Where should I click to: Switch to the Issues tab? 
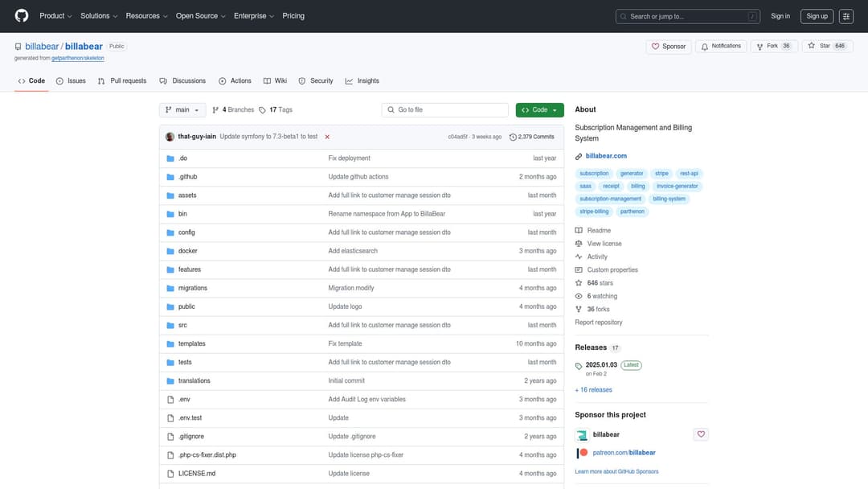71,81
